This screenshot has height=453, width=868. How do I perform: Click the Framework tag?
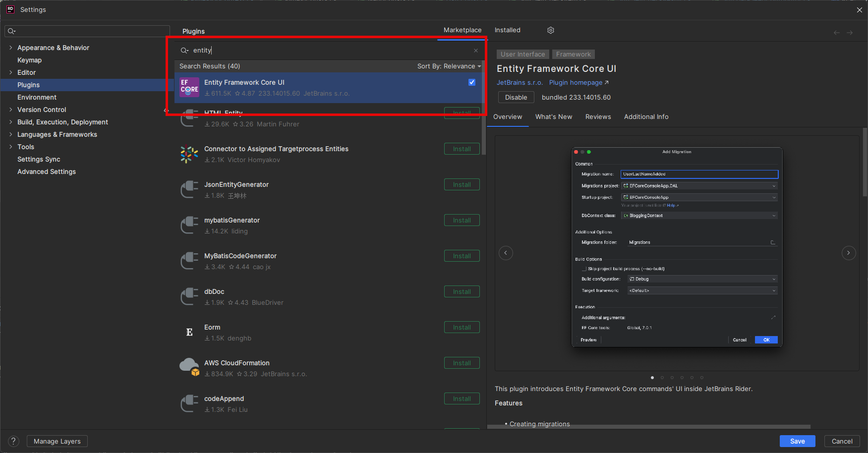coord(574,55)
